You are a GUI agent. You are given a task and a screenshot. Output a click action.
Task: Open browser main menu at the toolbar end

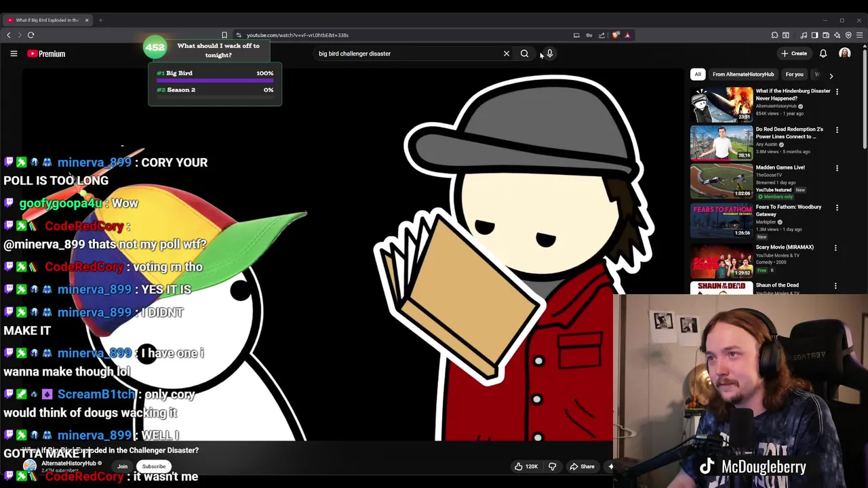point(859,35)
